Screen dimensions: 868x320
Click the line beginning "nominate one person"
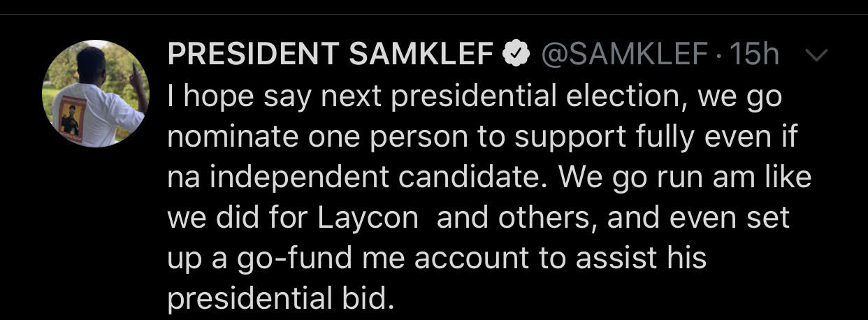[482, 138]
